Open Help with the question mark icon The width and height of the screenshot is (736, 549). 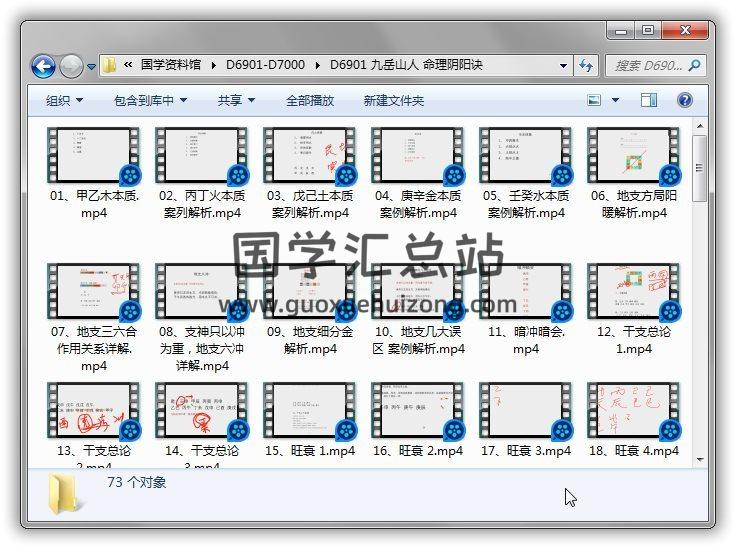(685, 100)
